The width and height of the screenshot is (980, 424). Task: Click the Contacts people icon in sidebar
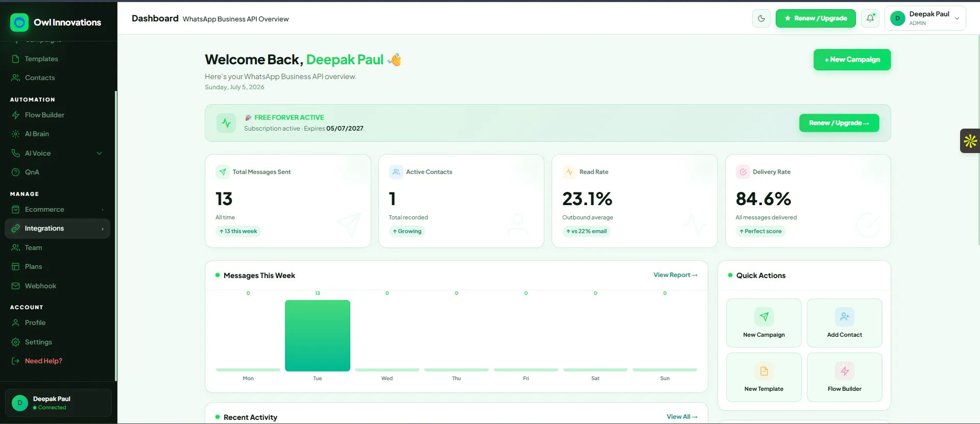[16, 78]
